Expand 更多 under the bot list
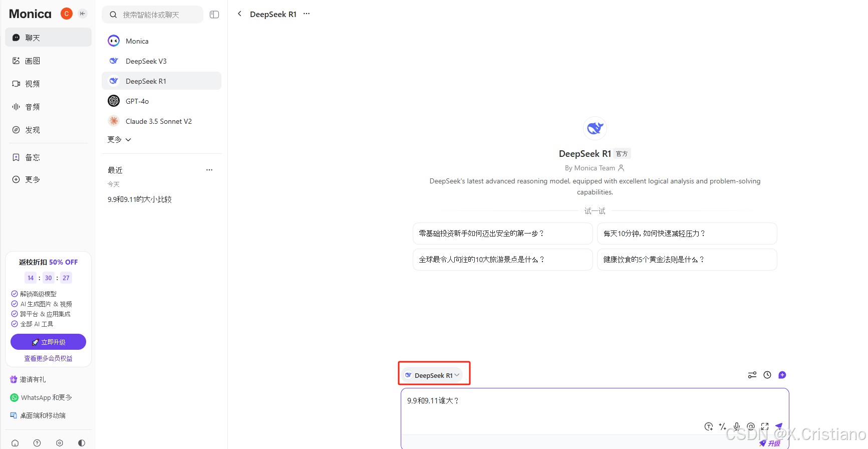The width and height of the screenshot is (868, 449). coord(119,139)
